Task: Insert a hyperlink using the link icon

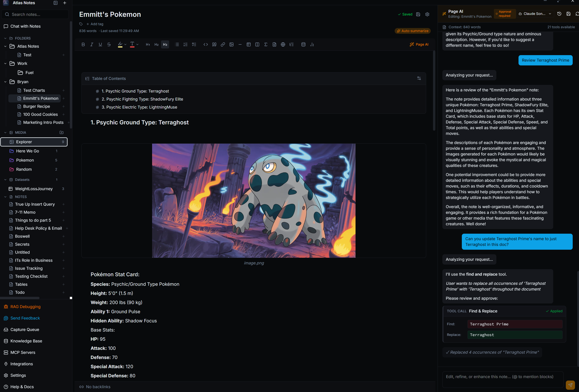Action: pyautogui.click(x=223, y=44)
